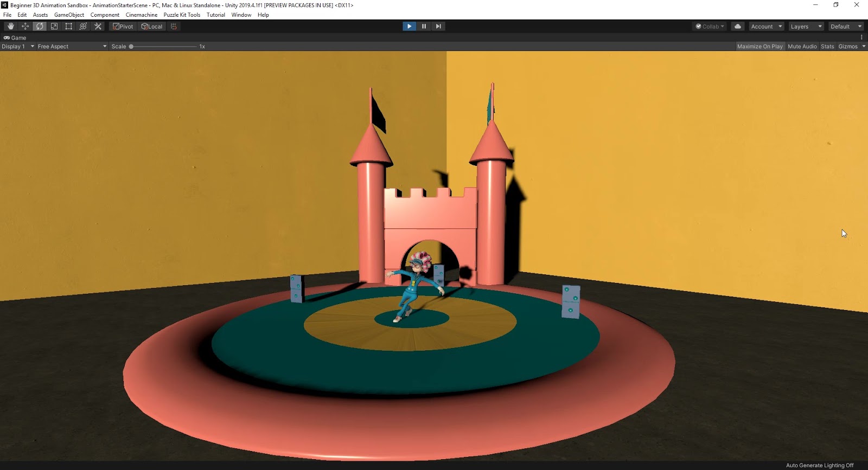Click the grid snapping icon
The height and width of the screenshot is (470, 868).
[x=174, y=26]
